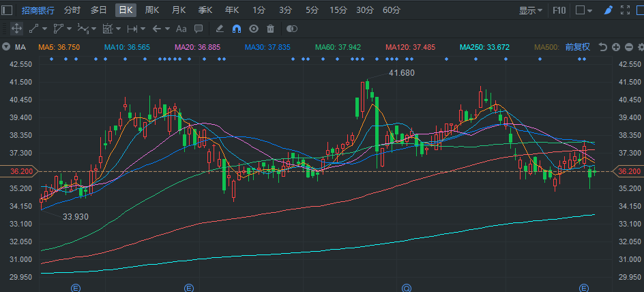The image size is (644, 292).
Task: Zoom in with the plus icon
Action: tap(615, 47)
